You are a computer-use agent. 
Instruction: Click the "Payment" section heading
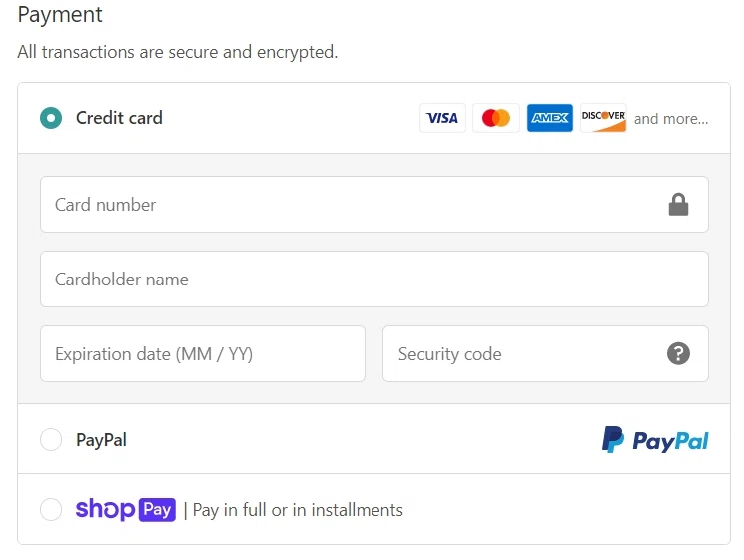(x=60, y=16)
